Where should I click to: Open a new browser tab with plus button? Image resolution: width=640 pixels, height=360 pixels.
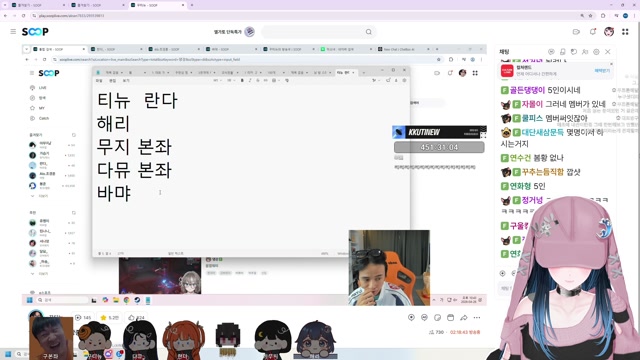(x=192, y=5)
